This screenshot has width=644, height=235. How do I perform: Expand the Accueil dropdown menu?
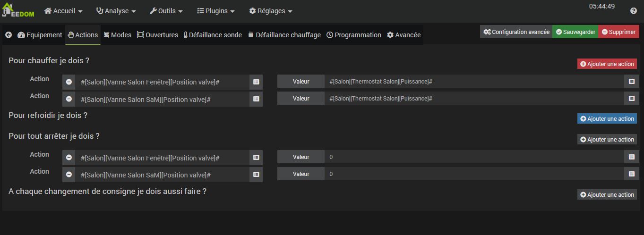click(x=63, y=11)
